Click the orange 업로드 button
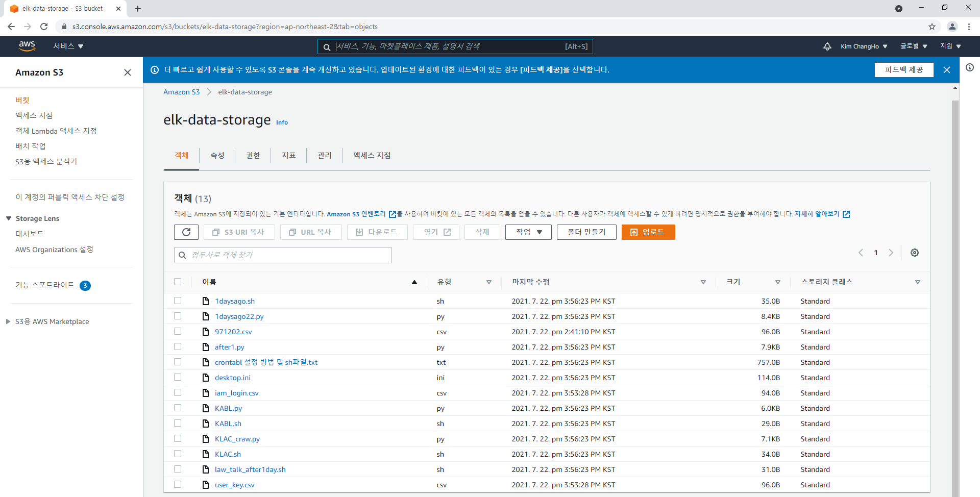The height and width of the screenshot is (497, 980). pos(648,232)
